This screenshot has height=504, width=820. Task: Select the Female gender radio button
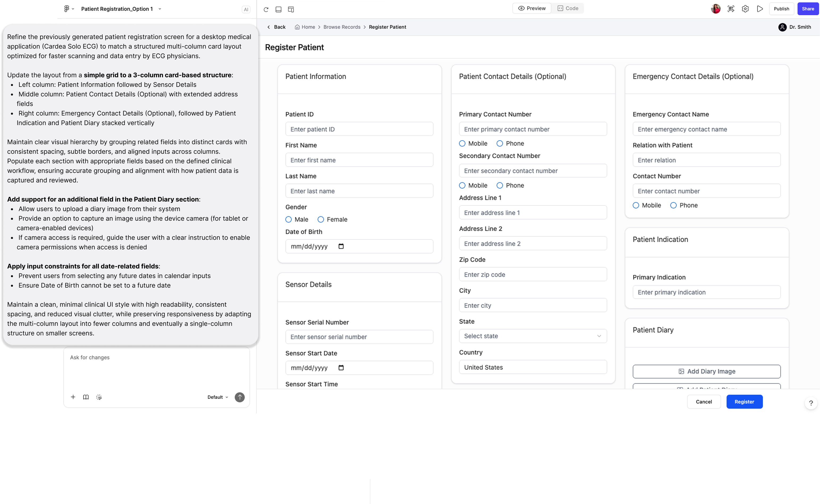click(321, 219)
